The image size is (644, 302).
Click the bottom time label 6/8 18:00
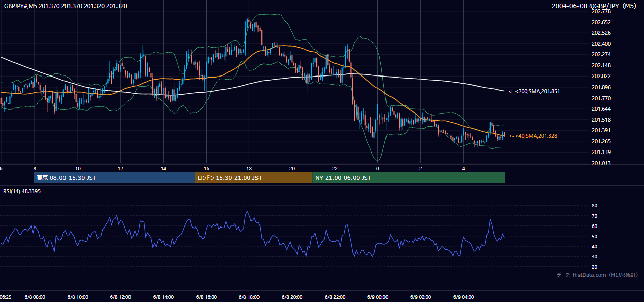[249, 297]
